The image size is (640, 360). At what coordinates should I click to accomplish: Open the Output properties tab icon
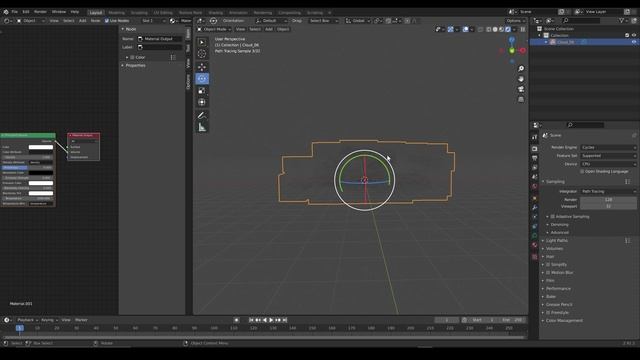tap(535, 158)
